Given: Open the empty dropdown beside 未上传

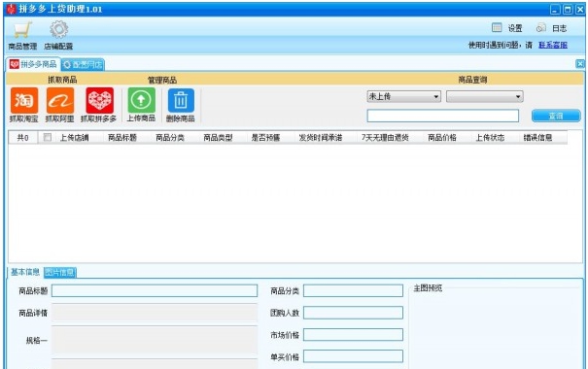Looking at the screenshot, I should pos(485,97).
